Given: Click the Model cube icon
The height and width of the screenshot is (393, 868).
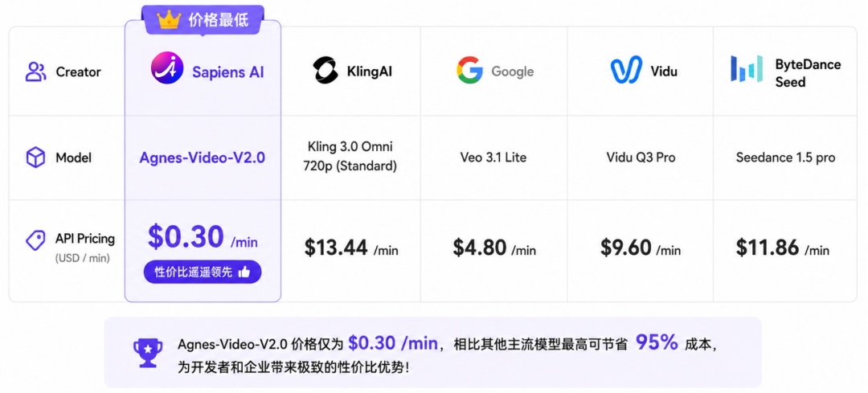Looking at the screenshot, I should pyautogui.click(x=36, y=158).
